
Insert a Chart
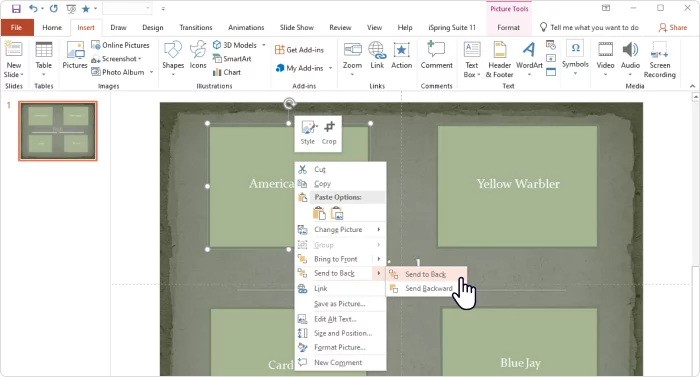tap(227, 72)
